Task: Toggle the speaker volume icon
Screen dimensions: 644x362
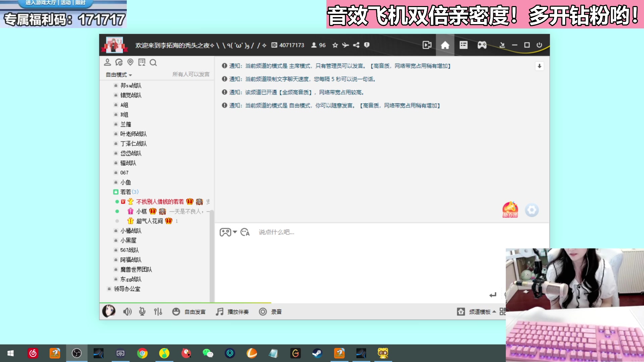Action: (127, 311)
